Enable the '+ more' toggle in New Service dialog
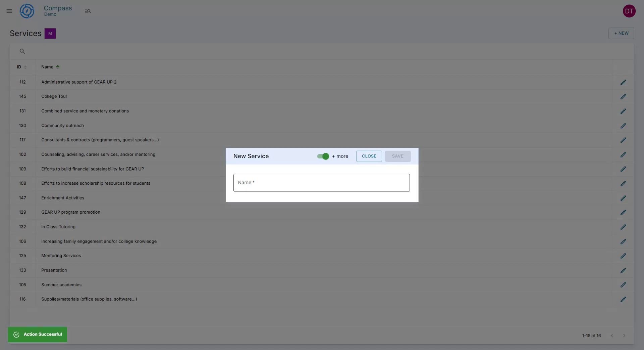The width and height of the screenshot is (644, 350). point(322,156)
